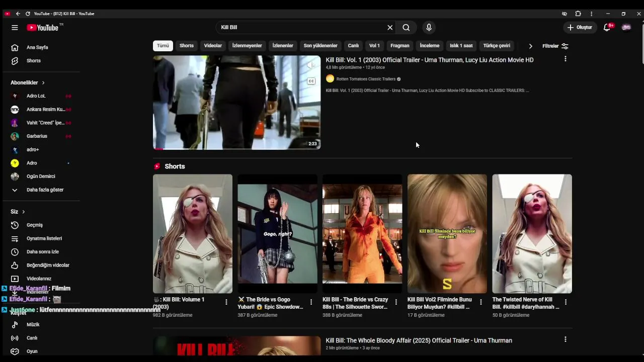Open Ankara Resim Ku... channel subscription
This screenshot has height=362, width=644.
pyautogui.click(x=40, y=109)
